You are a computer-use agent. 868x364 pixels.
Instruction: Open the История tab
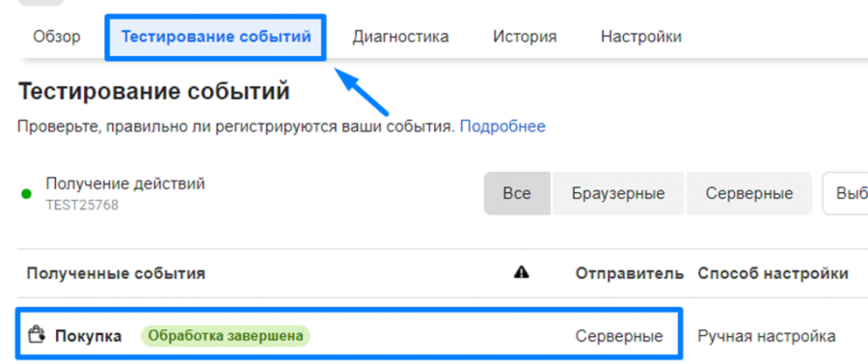click(525, 37)
